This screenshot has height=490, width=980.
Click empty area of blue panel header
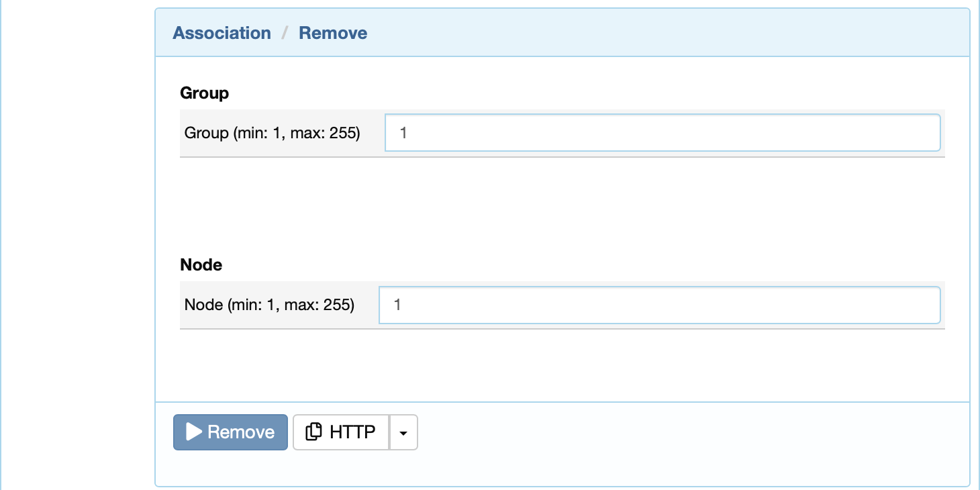tap(665, 33)
